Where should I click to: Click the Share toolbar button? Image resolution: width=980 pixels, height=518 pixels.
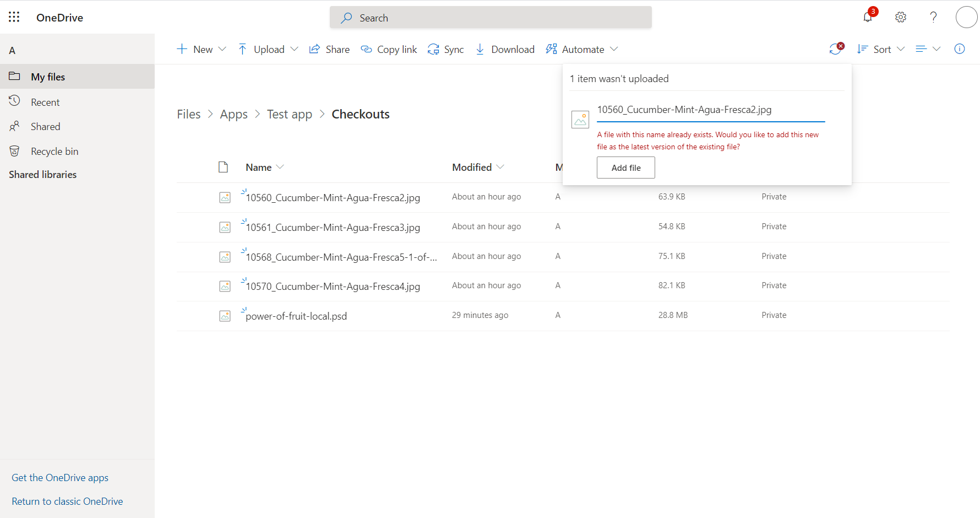(329, 49)
